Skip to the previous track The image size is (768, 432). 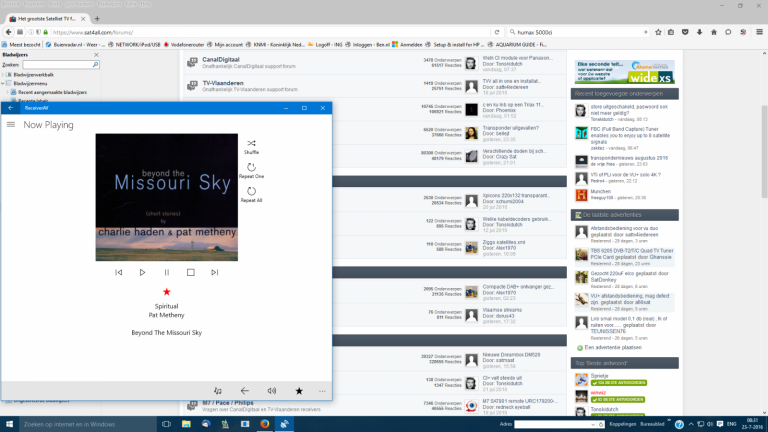[119, 272]
